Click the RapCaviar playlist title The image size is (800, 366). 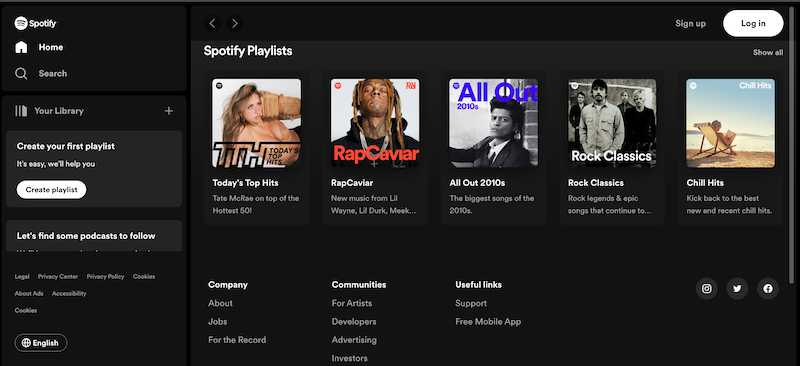pyautogui.click(x=352, y=183)
